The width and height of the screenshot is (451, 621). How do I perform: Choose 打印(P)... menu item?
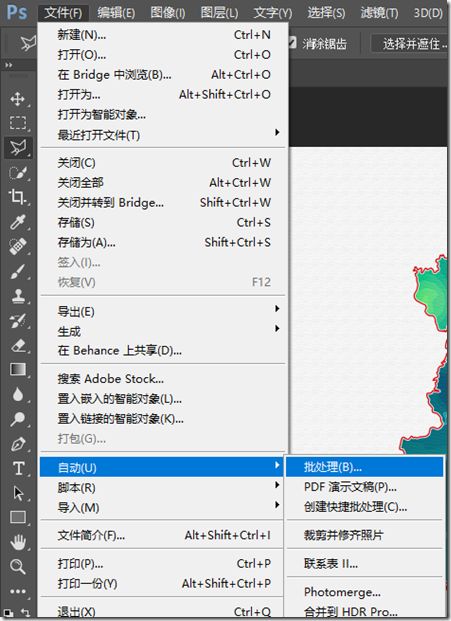click(x=162, y=563)
